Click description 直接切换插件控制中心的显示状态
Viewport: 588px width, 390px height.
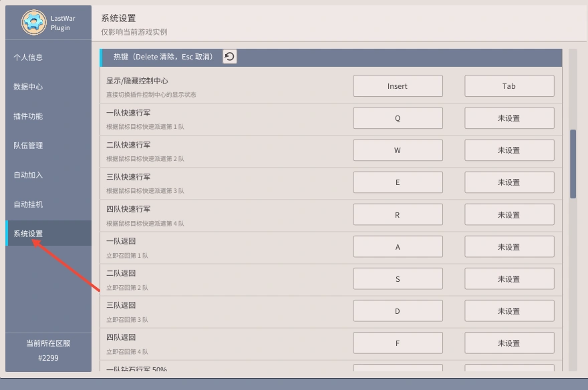(151, 95)
